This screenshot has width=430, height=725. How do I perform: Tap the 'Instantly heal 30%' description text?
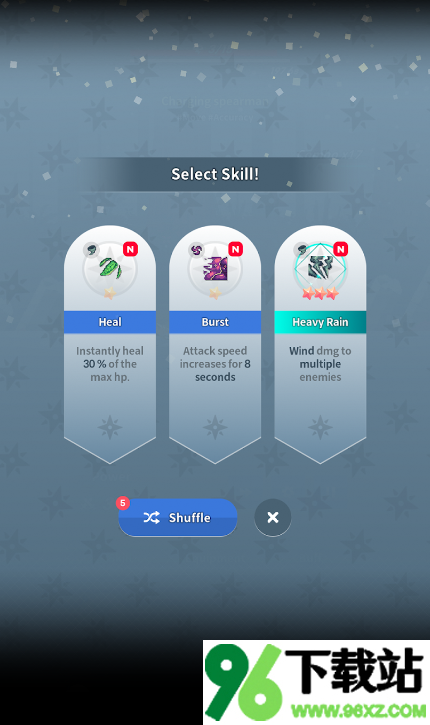coord(110,364)
